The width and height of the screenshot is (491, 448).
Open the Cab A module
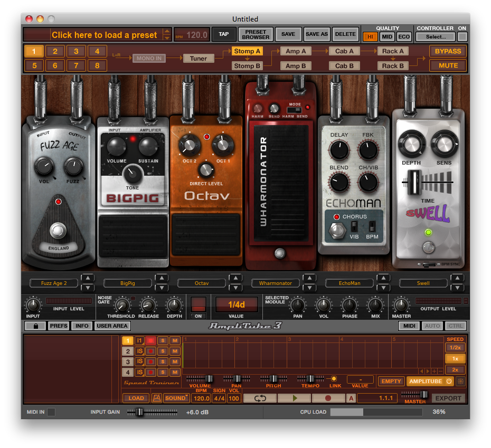coord(344,51)
